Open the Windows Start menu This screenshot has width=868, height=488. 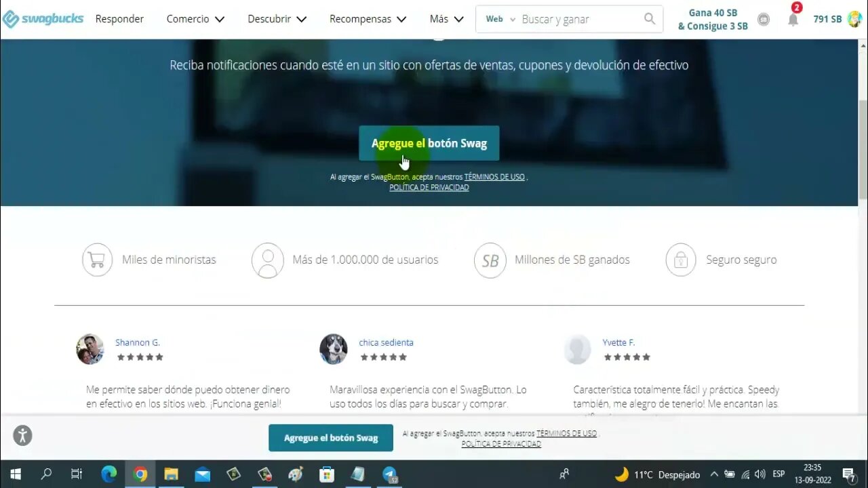[15, 474]
